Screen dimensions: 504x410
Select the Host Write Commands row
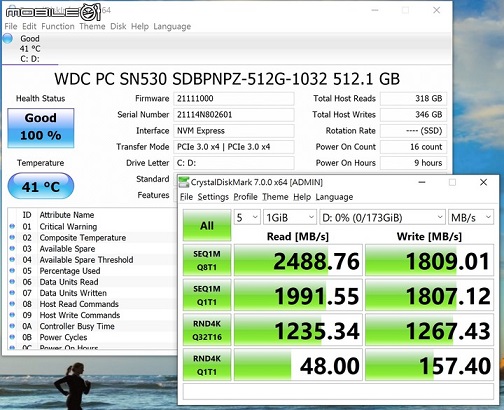click(x=92, y=315)
